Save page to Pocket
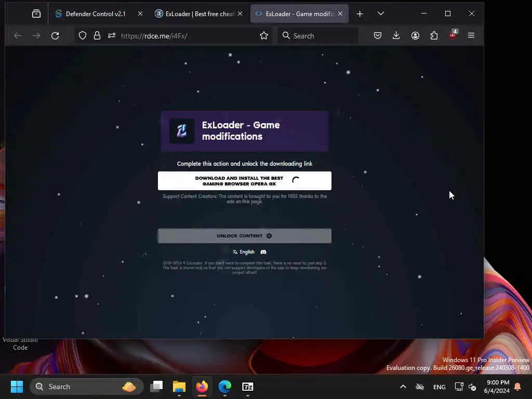Screen dimensions: 532x399 378,36
